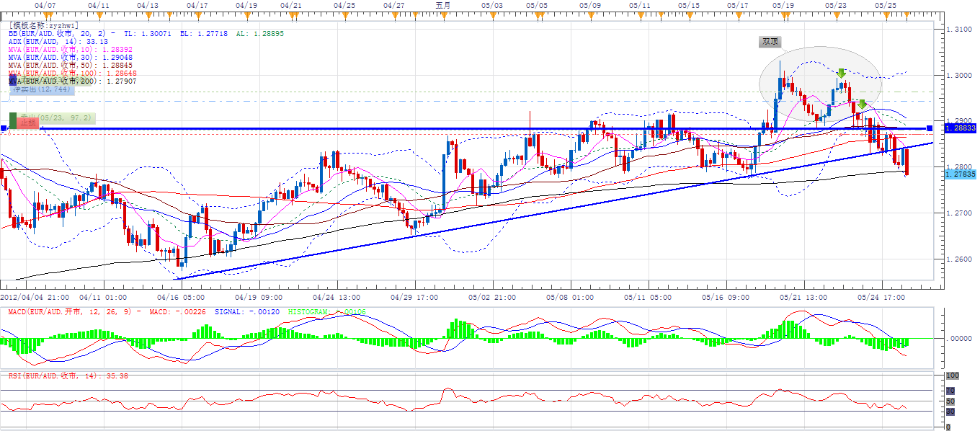Select the right handle of the blue horizontal line

coord(930,128)
